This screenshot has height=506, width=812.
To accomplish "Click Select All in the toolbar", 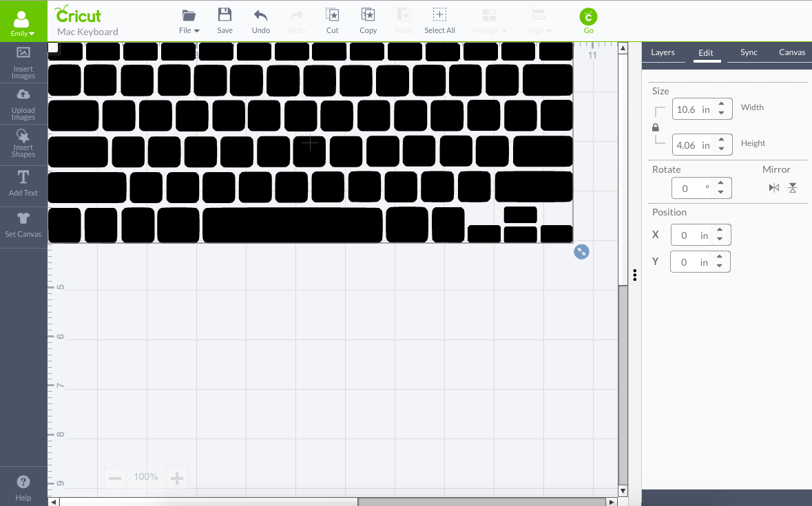I will coord(439,20).
